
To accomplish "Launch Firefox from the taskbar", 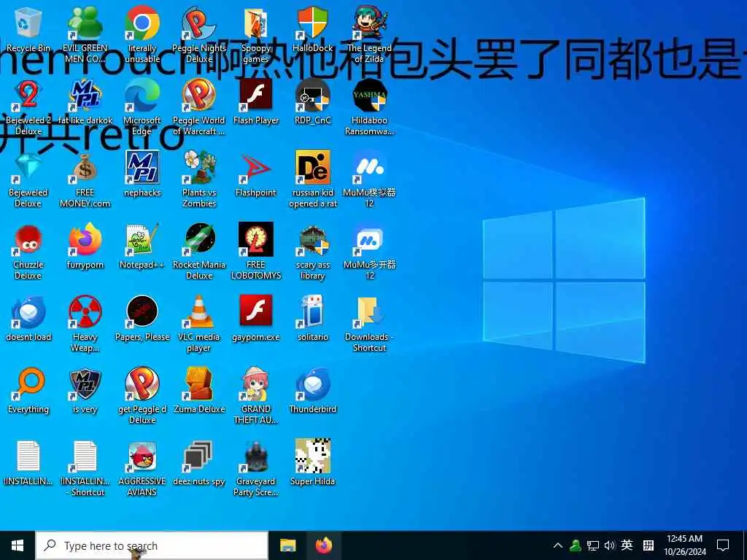I will (324, 545).
